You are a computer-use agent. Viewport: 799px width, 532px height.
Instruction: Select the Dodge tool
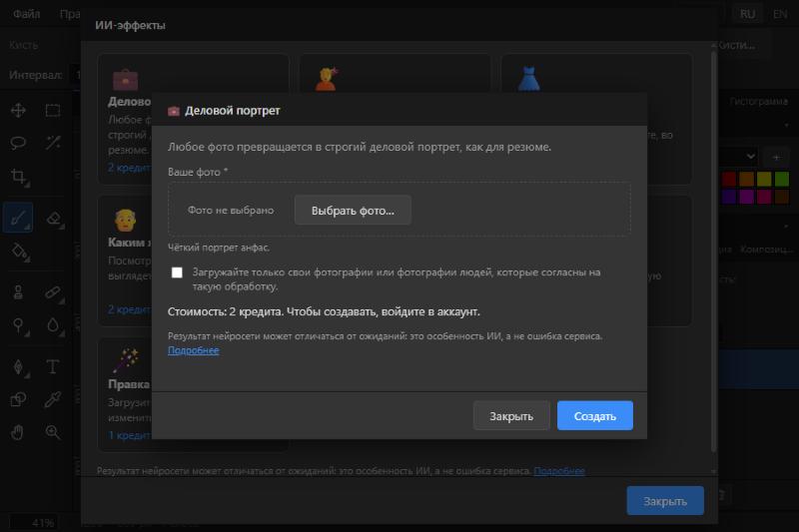point(18,325)
